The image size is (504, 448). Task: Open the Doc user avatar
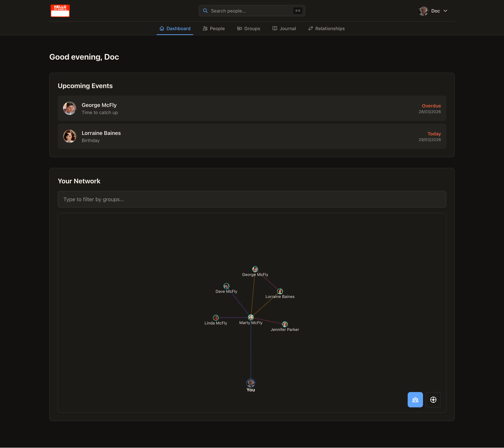point(423,11)
